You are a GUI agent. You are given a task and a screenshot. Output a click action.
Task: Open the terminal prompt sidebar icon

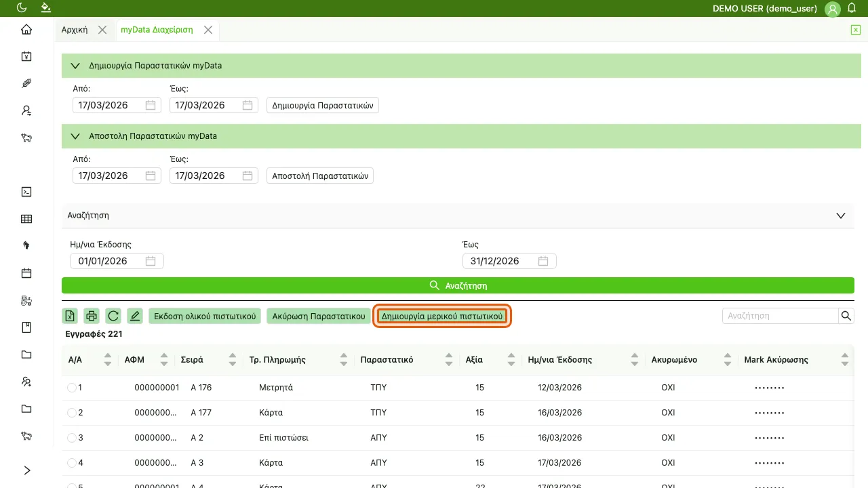pyautogui.click(x=26, y=192)
